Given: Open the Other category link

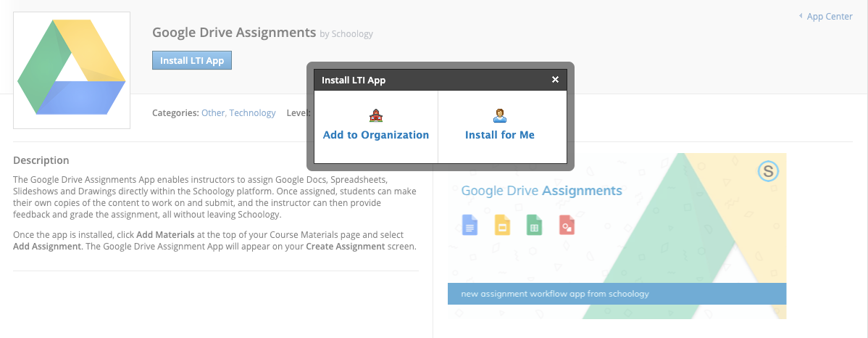Looking at the screenshot, I should [x=213, y=113].
